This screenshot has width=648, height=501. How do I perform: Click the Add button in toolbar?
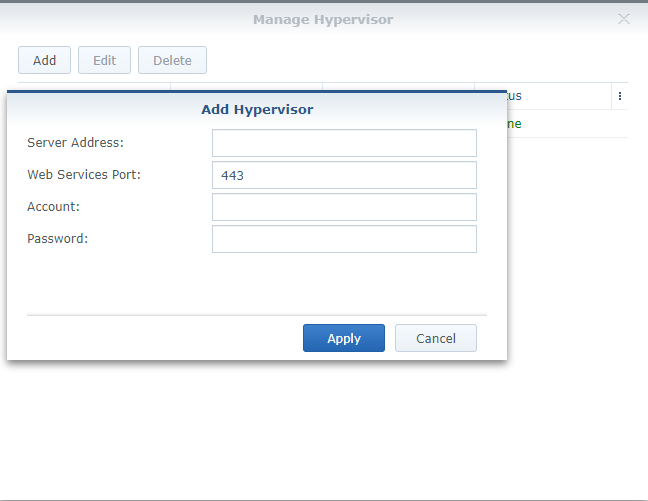click(x=44, y=60)
